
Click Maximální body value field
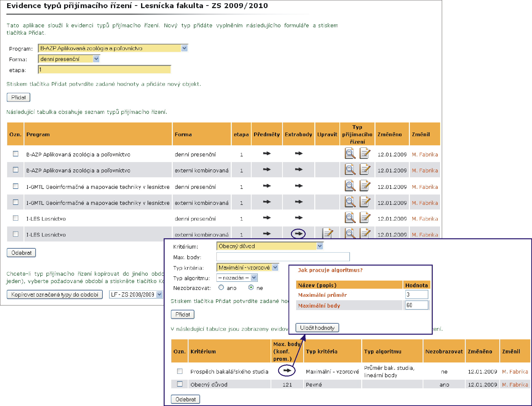click(x=417, y=305)
